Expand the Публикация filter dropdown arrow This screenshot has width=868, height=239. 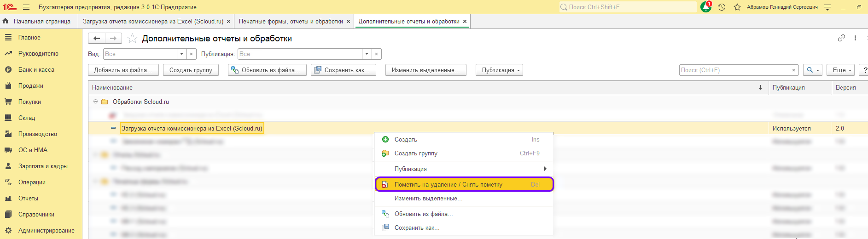coord(367,54)
